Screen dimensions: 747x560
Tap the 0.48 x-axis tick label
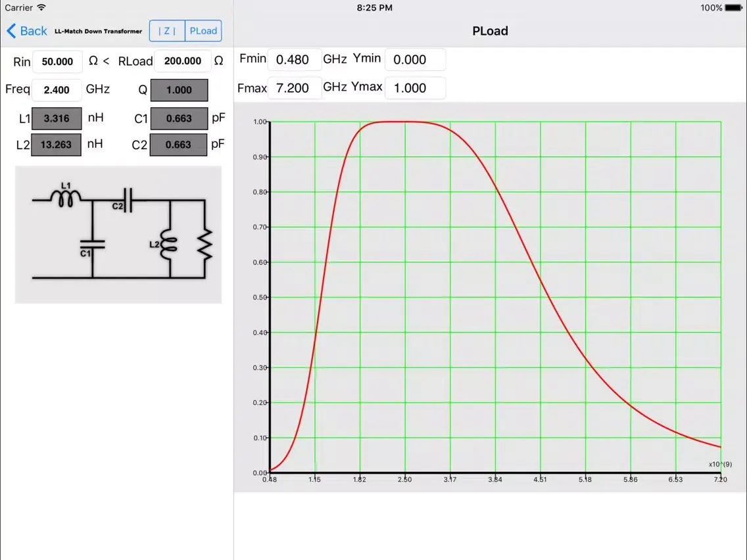pos(270,480)
